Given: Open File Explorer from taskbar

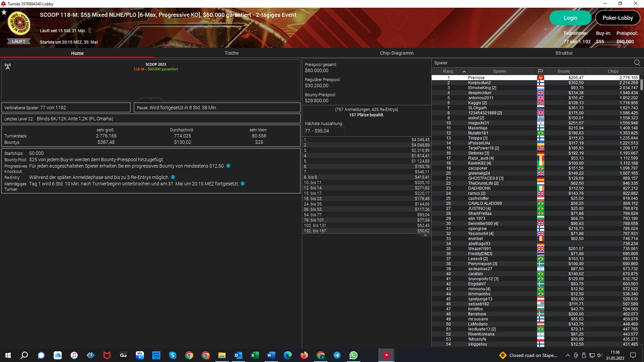Looking at the screenshot, I should pyautogui.click(x=222, y=355).
